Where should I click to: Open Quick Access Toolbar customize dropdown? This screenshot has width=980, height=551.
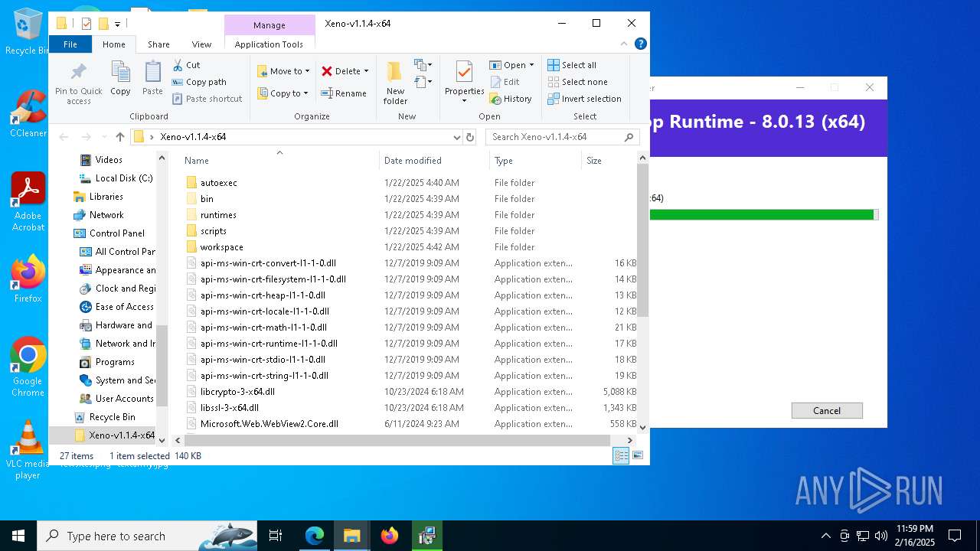click(x=117, y=24)
